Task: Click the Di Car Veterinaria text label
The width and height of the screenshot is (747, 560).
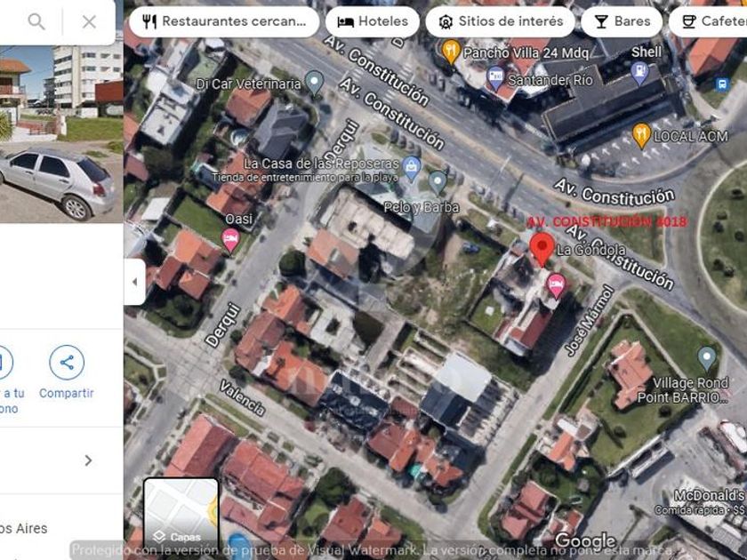Action: pyautogui.click(x=249, y=84)
